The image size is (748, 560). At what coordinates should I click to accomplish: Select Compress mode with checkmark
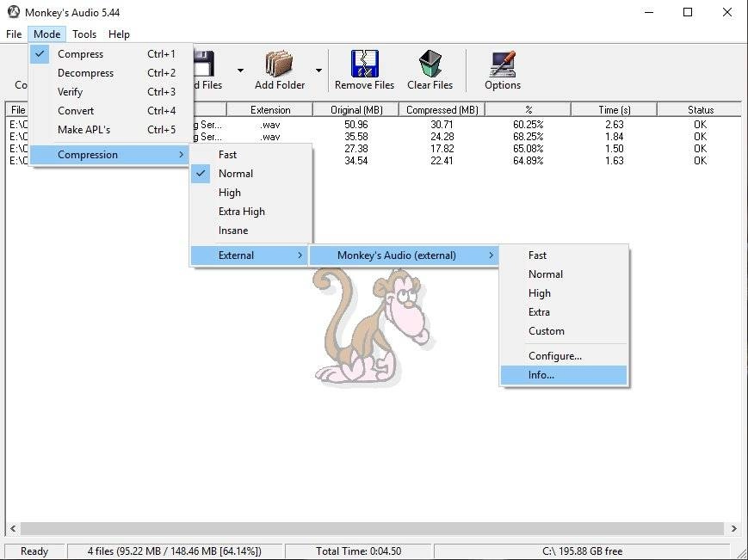pyautogui.click(x=109, y=54)
